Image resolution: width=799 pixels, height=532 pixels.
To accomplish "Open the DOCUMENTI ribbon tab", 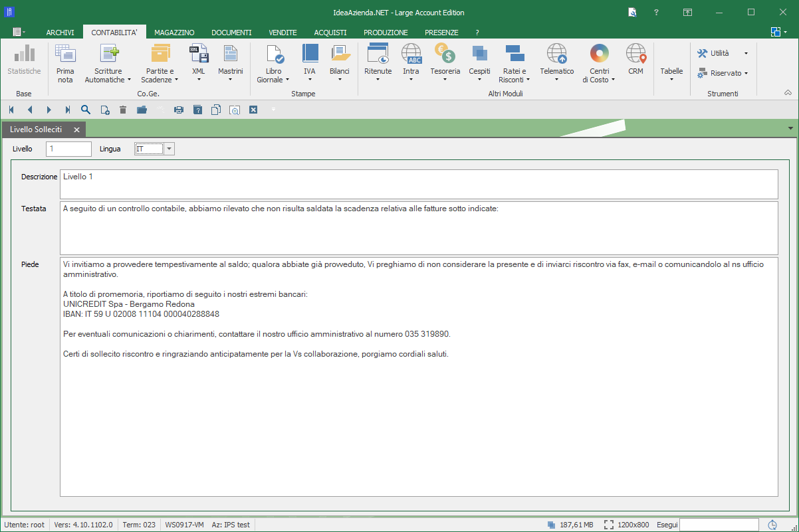I will (231, 32).
